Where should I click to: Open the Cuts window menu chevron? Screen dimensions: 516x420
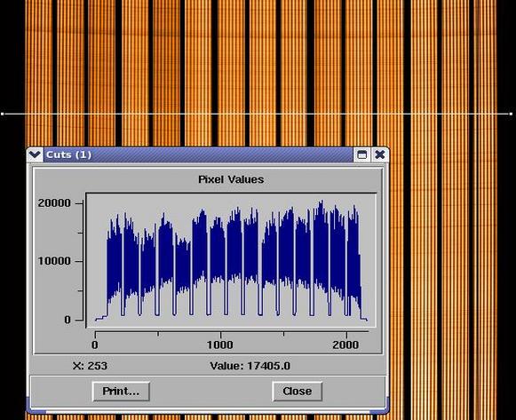35,155
